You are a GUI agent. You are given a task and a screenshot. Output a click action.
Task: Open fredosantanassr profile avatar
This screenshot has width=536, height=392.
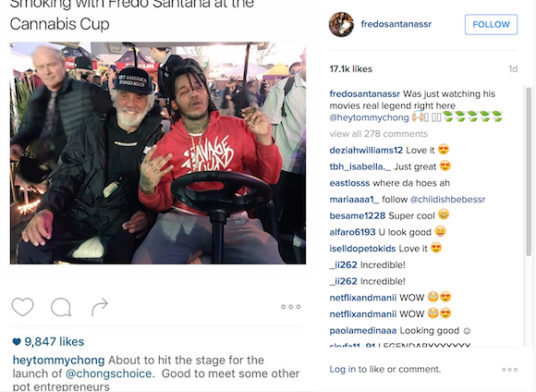(x=341, y=24)
